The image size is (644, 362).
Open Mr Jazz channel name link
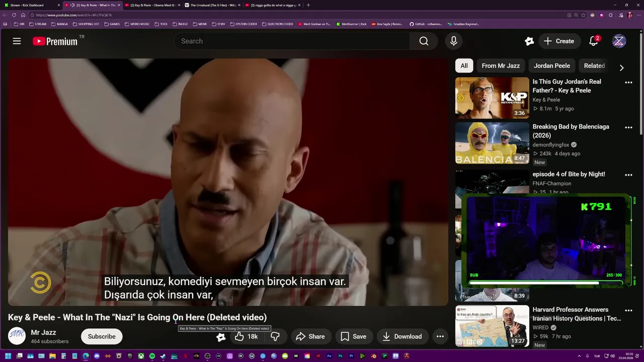(43, 332)
